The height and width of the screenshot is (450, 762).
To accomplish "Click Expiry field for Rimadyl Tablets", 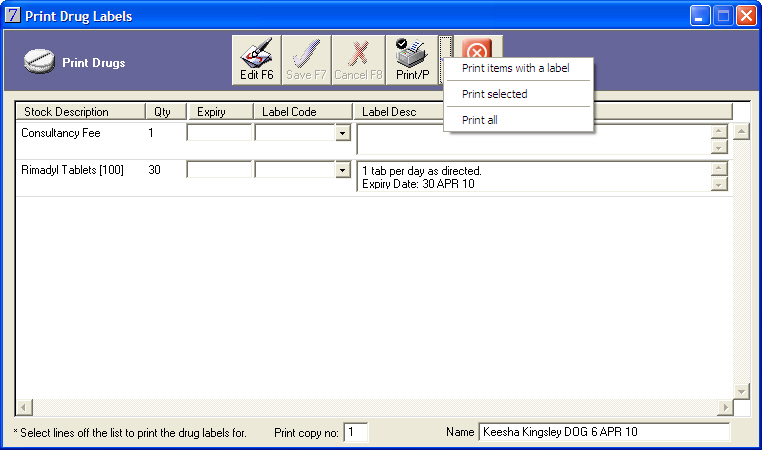I will pos(219,170).
